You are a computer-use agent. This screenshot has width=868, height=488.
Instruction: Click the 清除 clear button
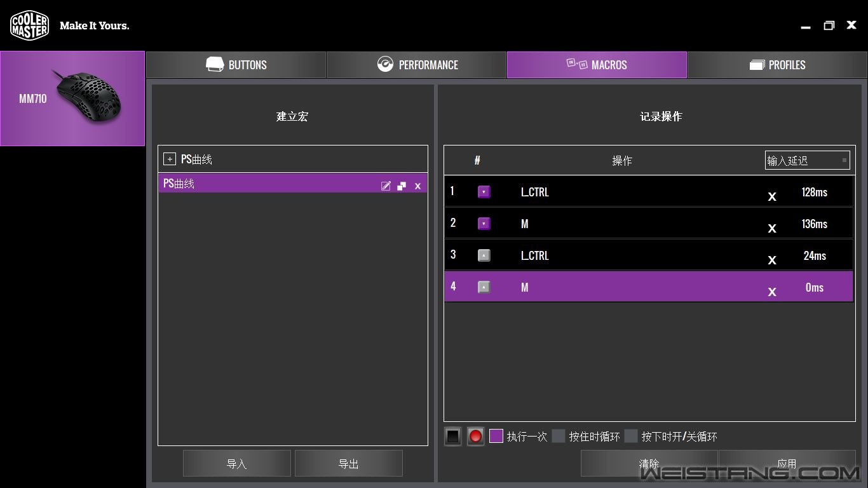tap(649, 463)
